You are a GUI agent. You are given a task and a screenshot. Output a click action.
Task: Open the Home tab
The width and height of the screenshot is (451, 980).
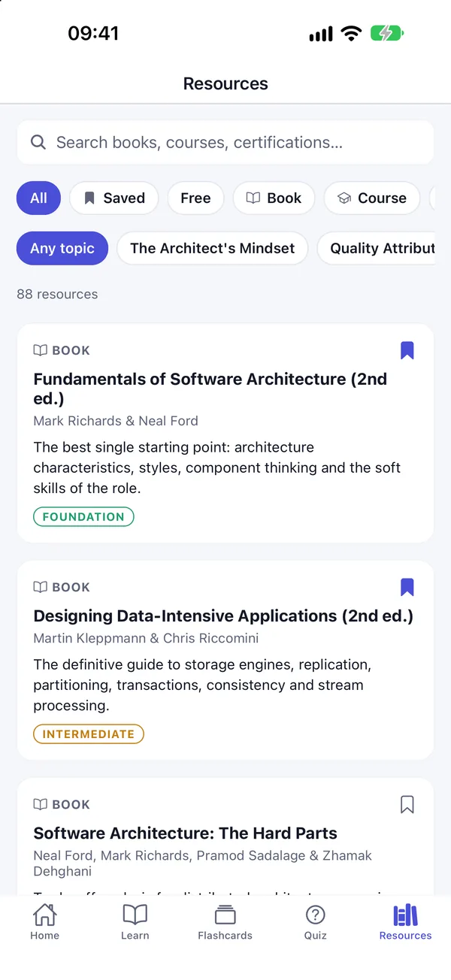coord(44,921)
